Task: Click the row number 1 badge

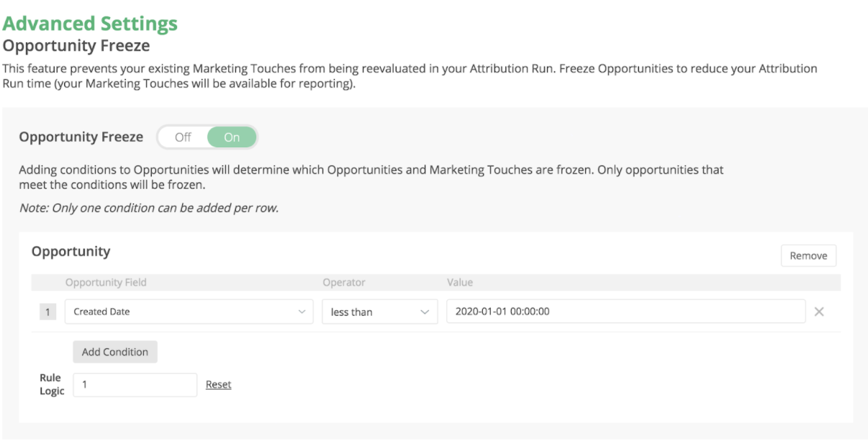Action: pyautogui.click(x=48, y=312)
